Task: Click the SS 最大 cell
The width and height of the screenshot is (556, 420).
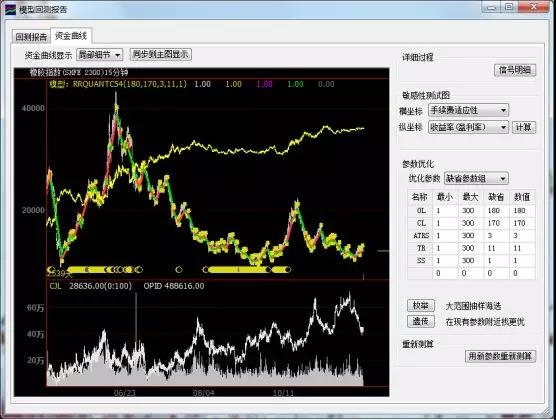Action: [x=471, y=260]
